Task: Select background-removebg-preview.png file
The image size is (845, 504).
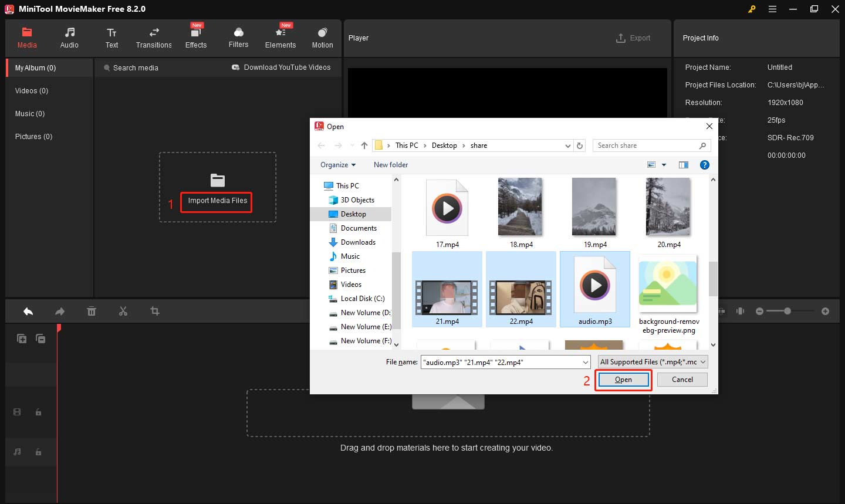Action: [x=669, y=293]
